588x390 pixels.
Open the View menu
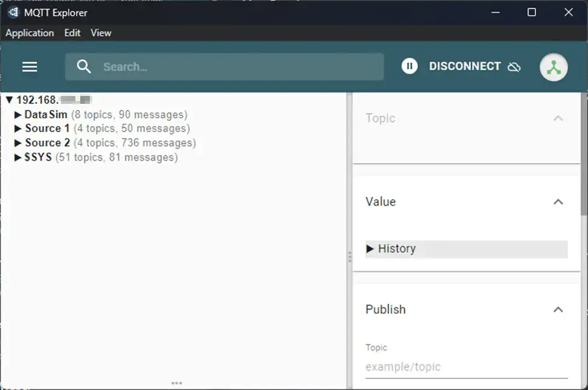click(x=101, y=33)
